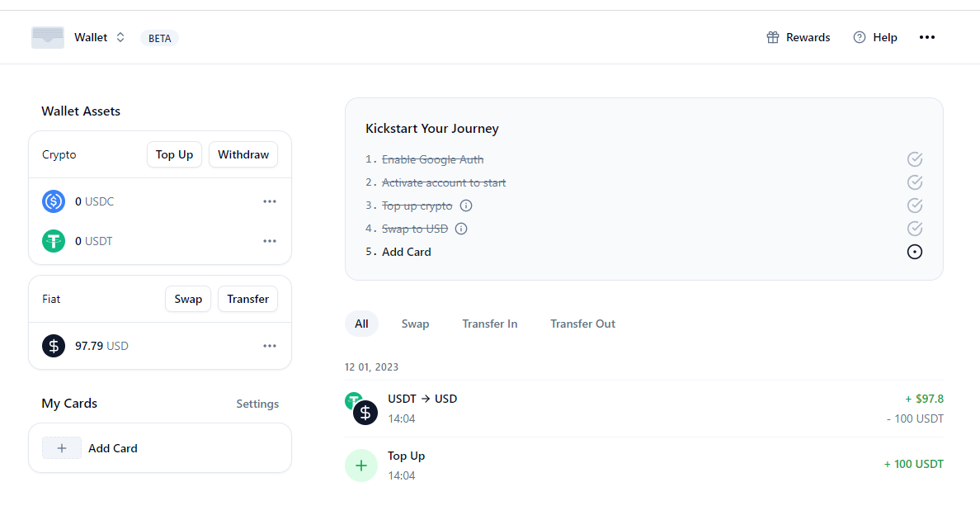The height and width of the screenshot is (520, 980).
Task: Click the USDC coin icon
Action: (x=54, y=201)
